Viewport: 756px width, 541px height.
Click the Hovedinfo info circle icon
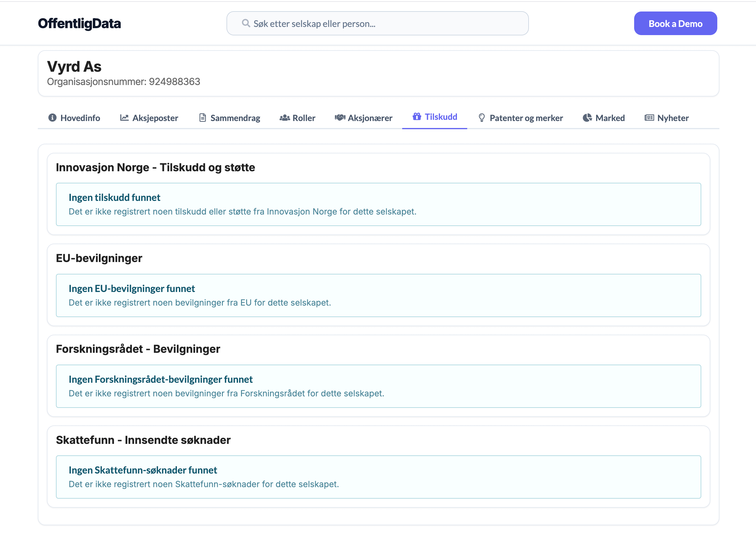click(52, 118)
